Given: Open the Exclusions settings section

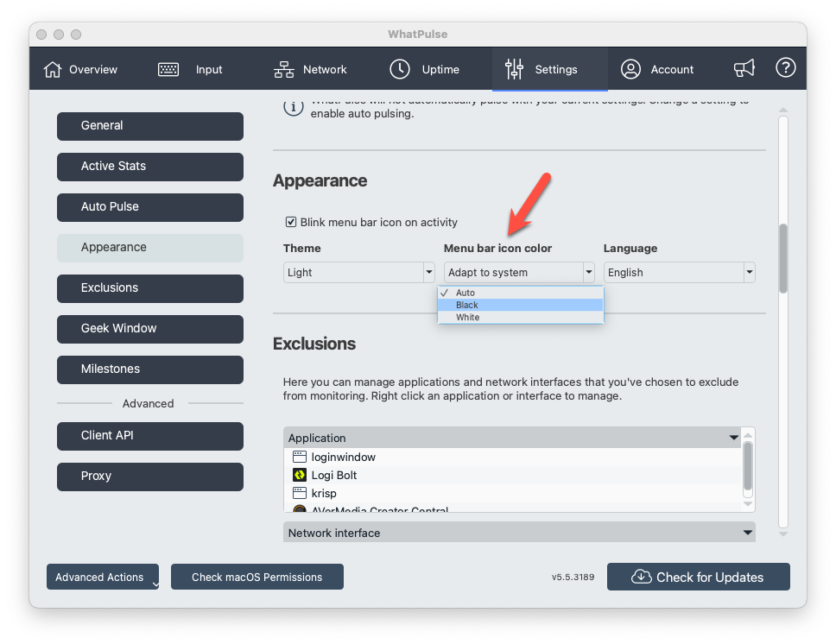Looking at the screenshot, I should point(150,287).
